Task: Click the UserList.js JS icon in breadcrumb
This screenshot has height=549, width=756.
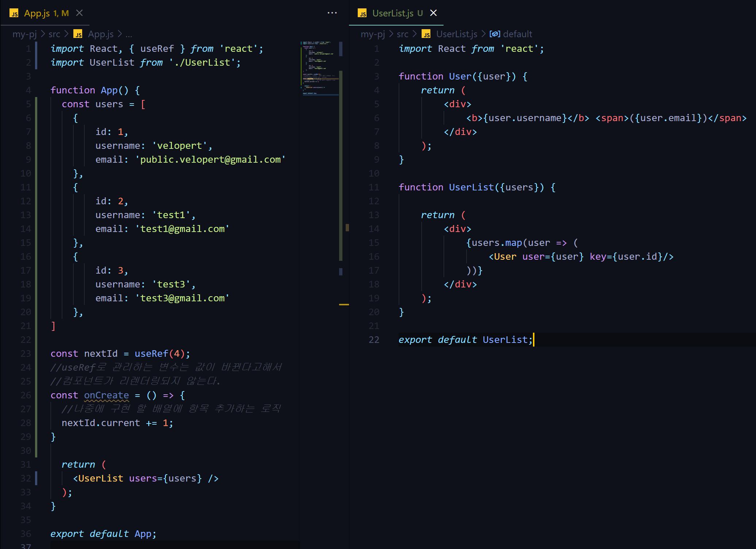Action: pyautogui.click(x=426, y=34)
